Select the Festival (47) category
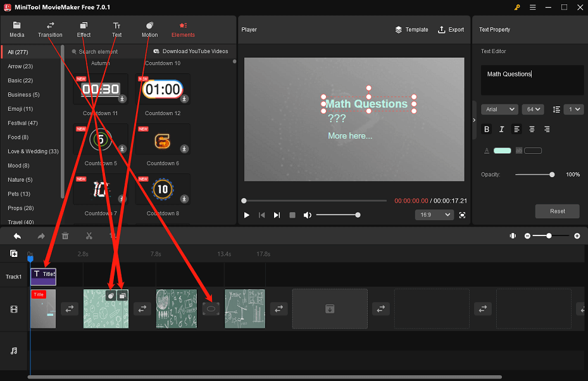This screenshot has width=588, height=381. pyautogui.click(x=23, y=123)
